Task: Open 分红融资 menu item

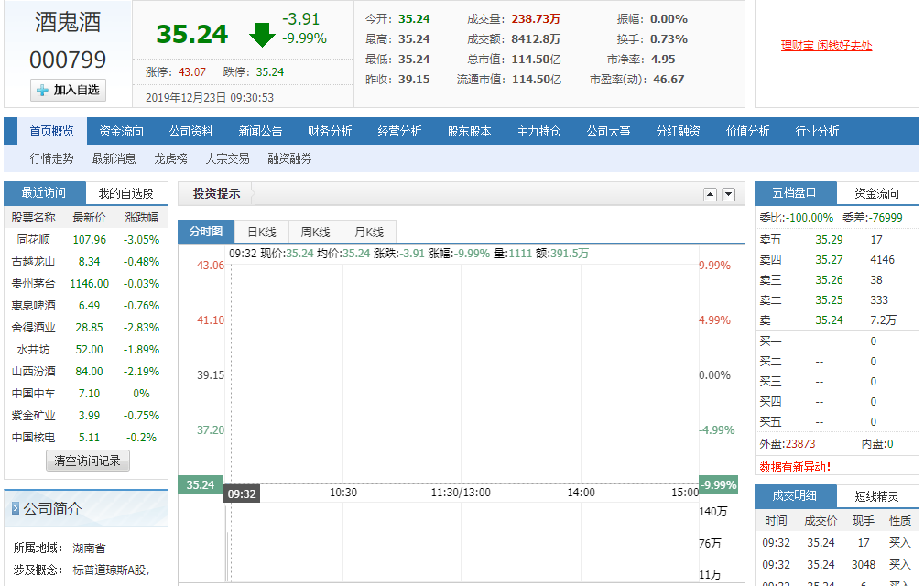Action: coord(679,131)
